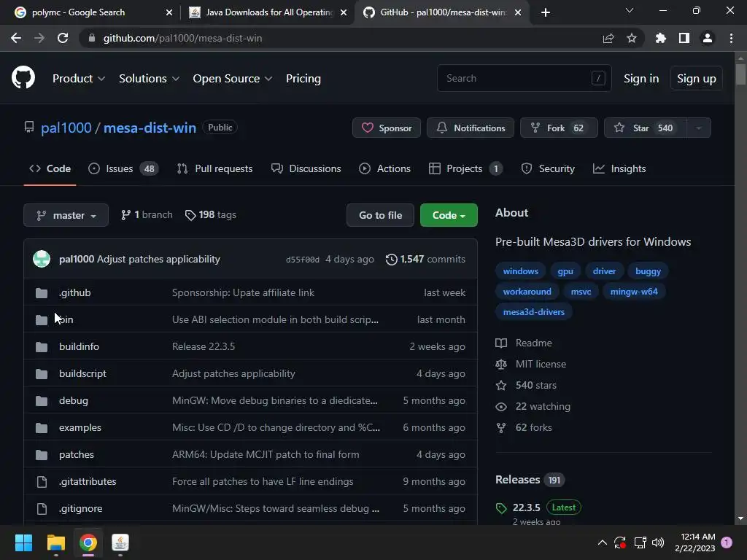747x560 pixels.
Task: Open the Chrome profile avatar icon
Action: 708,38
